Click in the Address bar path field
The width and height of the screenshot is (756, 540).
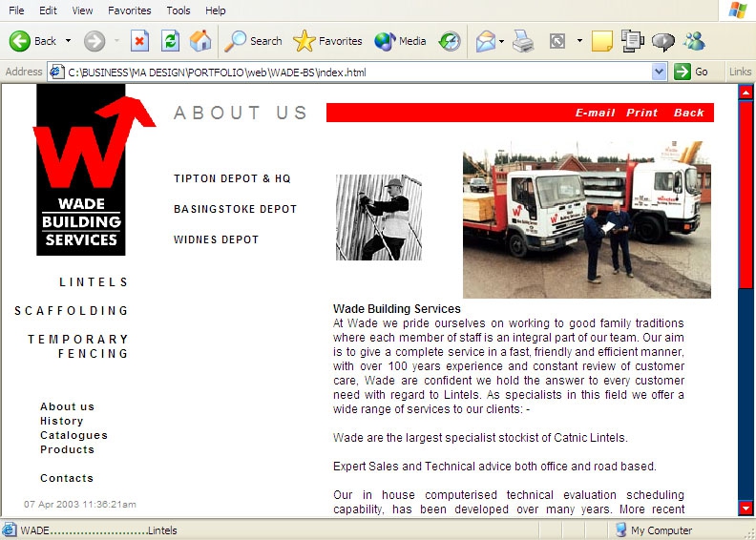(359, 73)
